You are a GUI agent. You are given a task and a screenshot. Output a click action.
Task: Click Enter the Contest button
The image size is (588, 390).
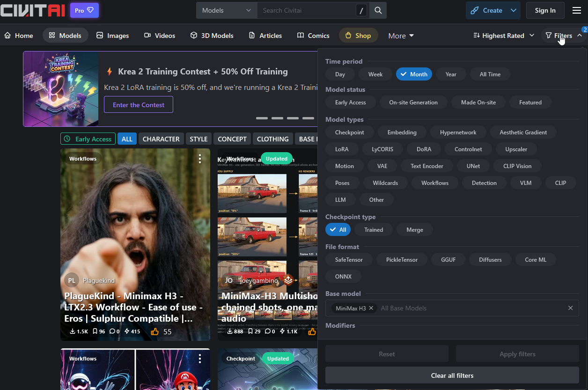[x=139, y=104]
